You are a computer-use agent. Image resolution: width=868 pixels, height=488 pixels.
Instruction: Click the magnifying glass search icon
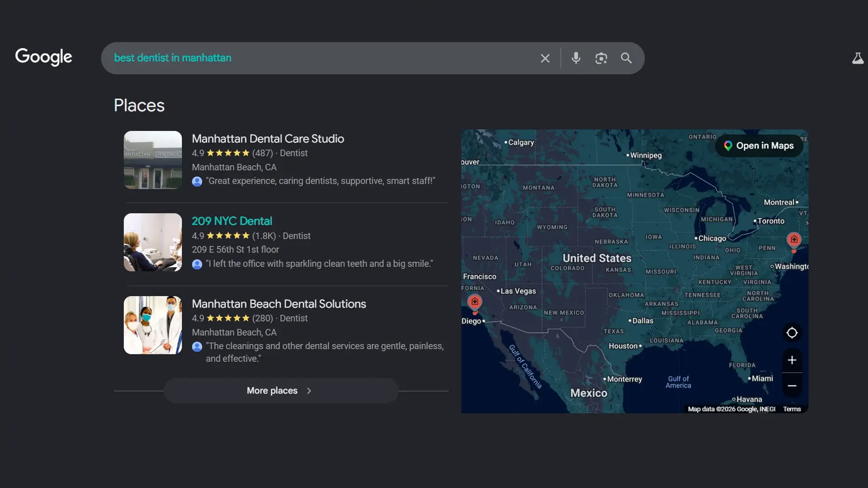pos(626,58)
